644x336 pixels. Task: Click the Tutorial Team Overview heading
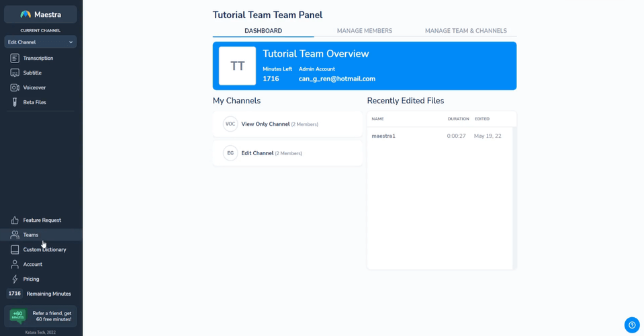[316, 54]
